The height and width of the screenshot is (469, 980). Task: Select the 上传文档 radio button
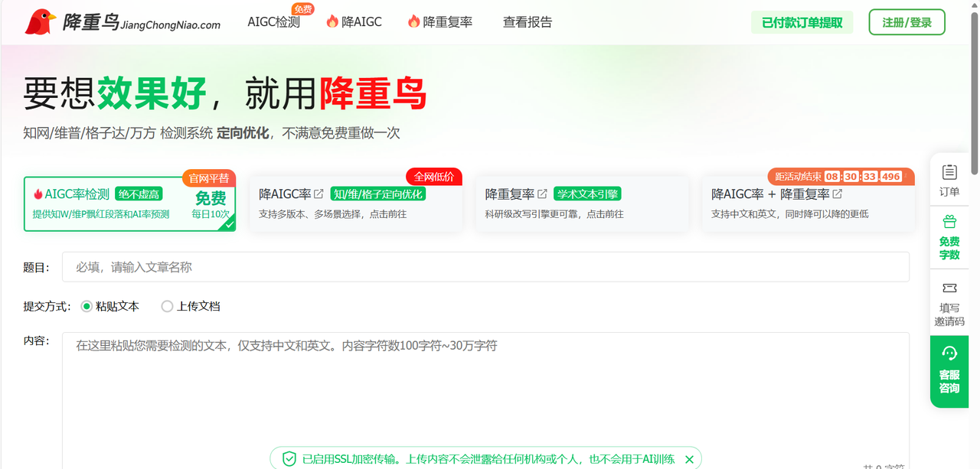167,306
